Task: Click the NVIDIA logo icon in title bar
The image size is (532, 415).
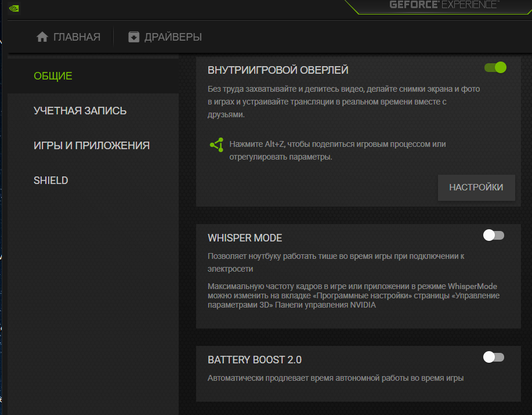Action: (x=14, y=8)
